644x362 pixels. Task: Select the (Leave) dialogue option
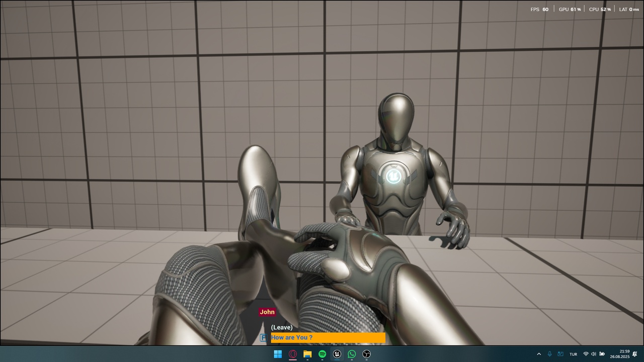pos(282,327)
